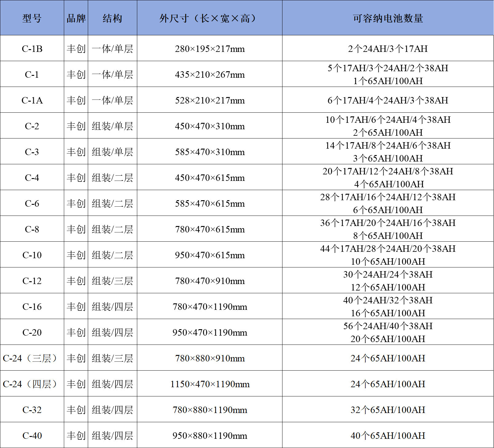Click the 可容纳电池数量 column header

click(x=388, y=18)
